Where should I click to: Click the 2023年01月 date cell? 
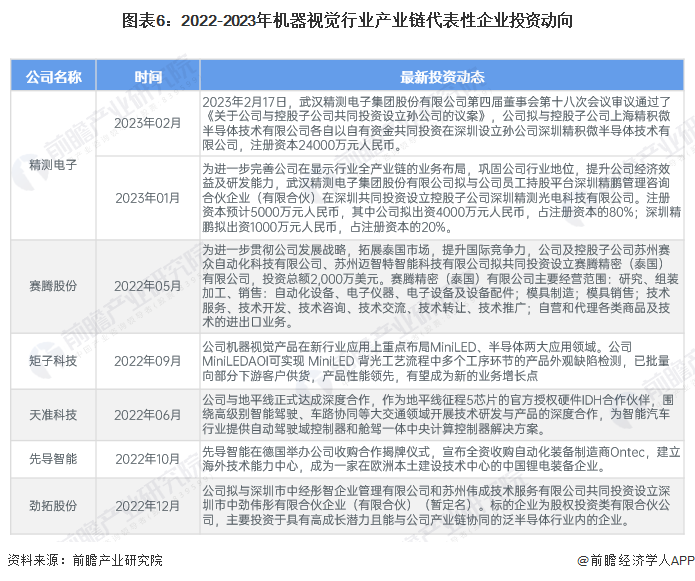pyautogui.click(x=148, y=198)
